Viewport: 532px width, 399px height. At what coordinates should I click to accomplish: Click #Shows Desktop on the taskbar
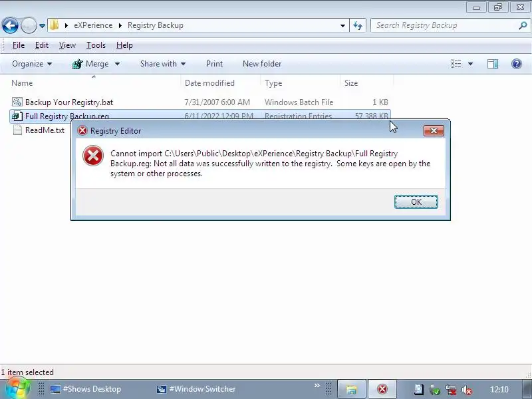[x=86, y=389]
